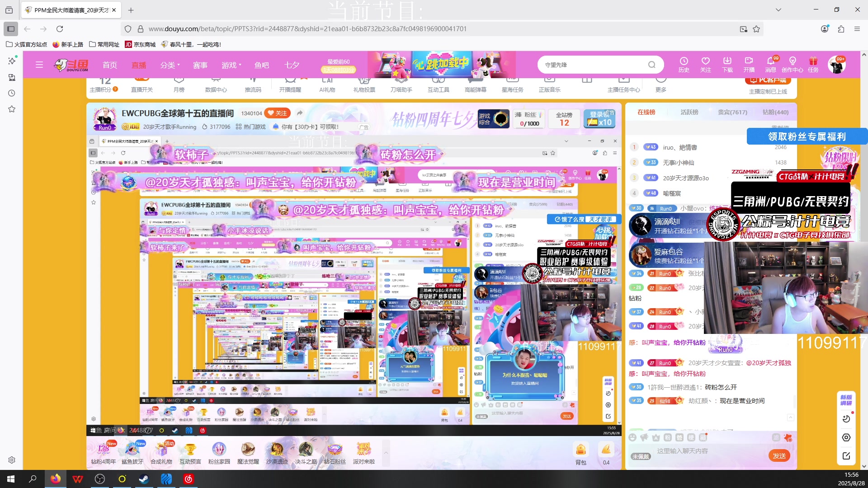Viewport: 868px width, 488px height.
Task: Open the 历史 history icon
Action: 684,65
